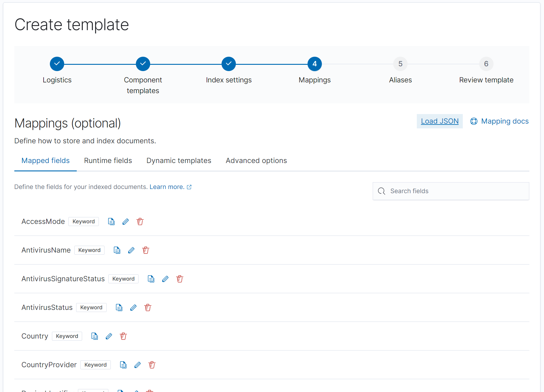Image resolution: width=544 pixels, height=392 pixels.
Task: Click the help icon next to Mapping docs
Action: (474, 121)
